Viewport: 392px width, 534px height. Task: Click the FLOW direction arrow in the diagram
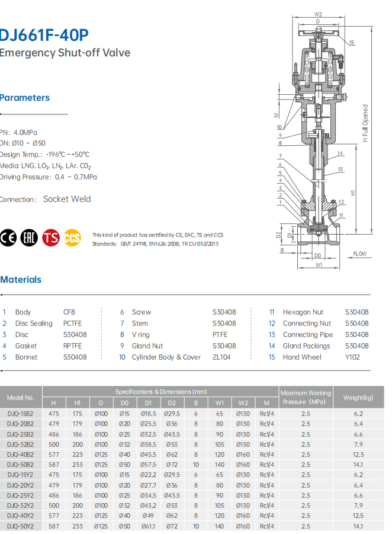point(359,255)
